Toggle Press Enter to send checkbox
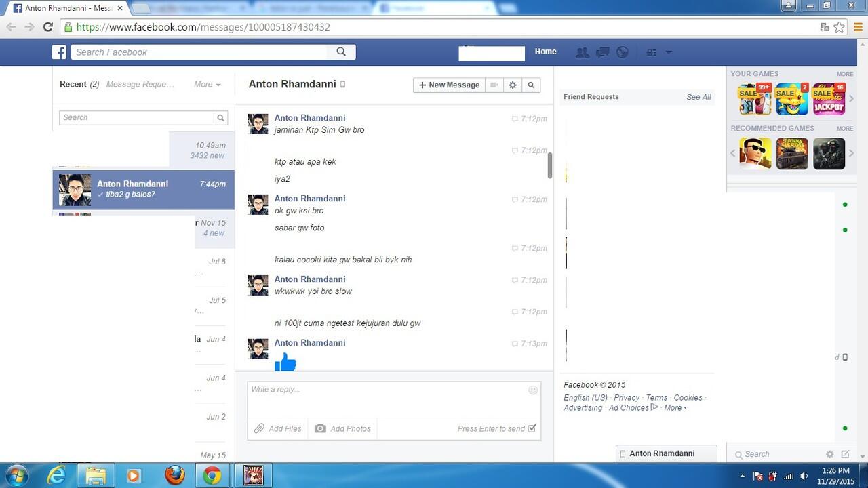Image resolution: width=868 pixels, height=488 pixels. (x=532, y=428)
